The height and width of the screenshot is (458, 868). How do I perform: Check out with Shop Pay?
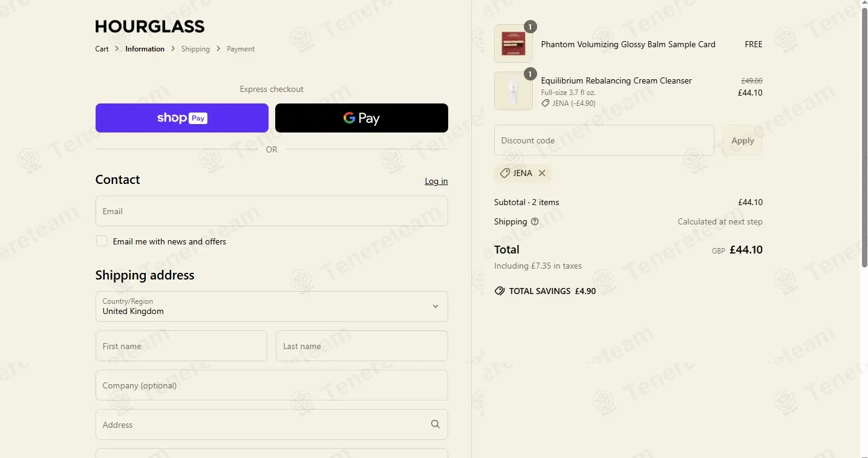point(182,118)
